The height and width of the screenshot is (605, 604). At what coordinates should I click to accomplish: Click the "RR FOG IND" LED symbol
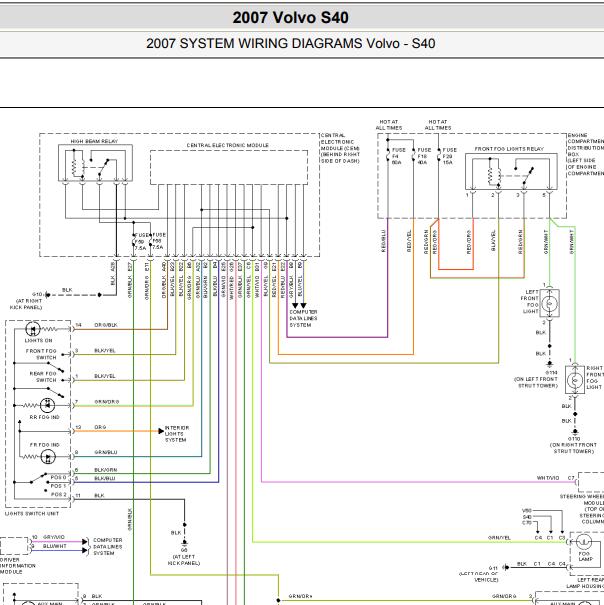click(47, 405)
